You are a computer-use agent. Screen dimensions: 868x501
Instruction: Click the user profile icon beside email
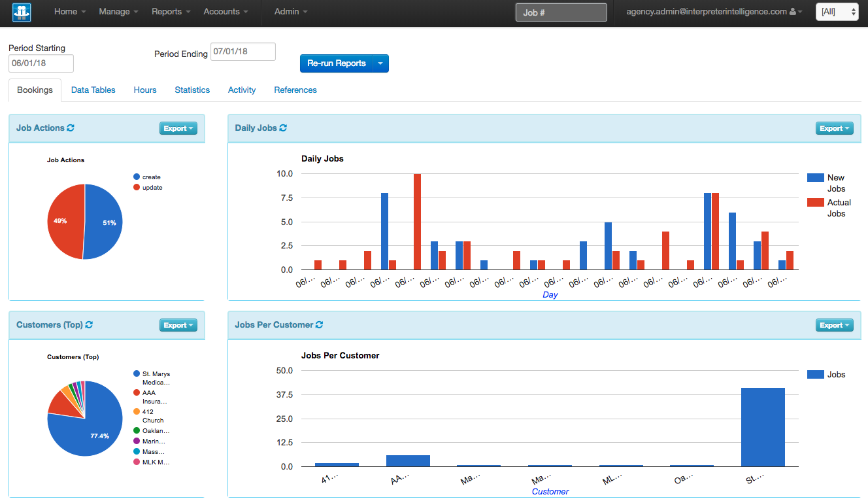793,12
